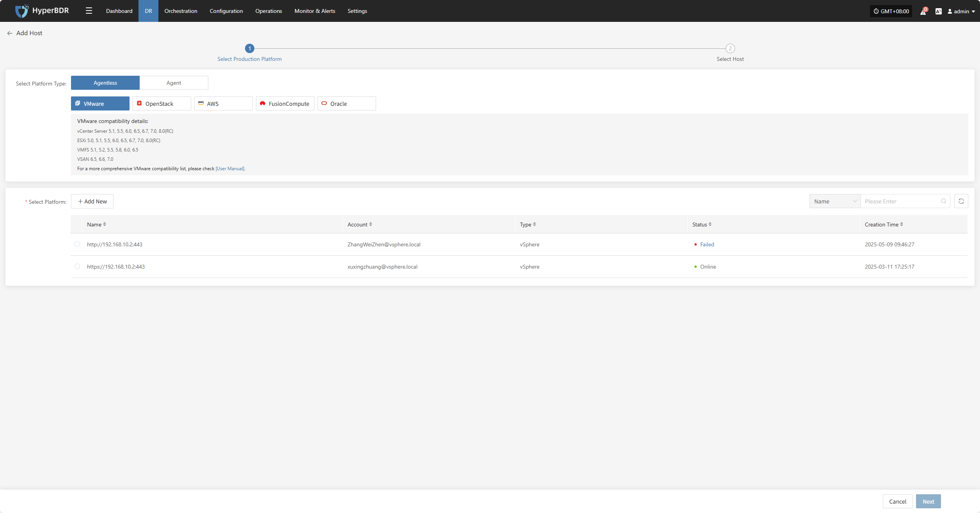The height and width of the screenshot is (513, 980).
Task: Click the Select Production Platform step label
Action: (250, 59)
